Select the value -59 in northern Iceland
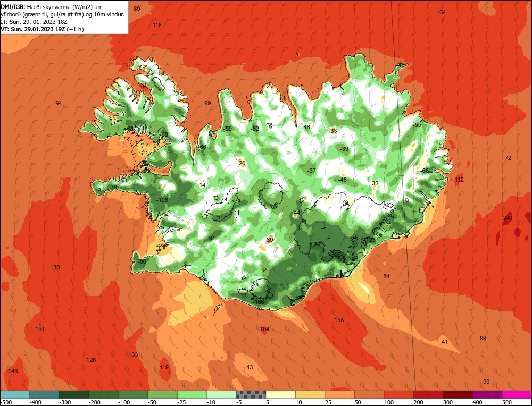Screen dimensions: 532x406 coord(228,129)
